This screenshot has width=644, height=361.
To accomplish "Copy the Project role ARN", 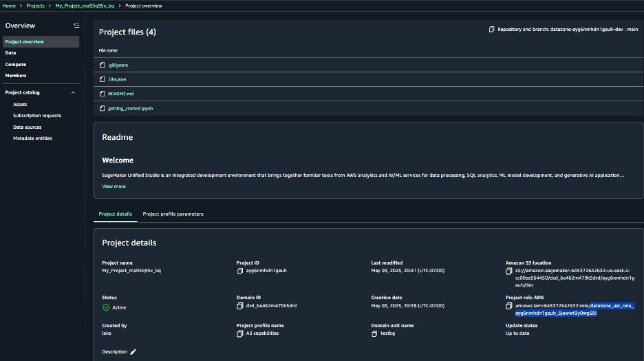I will tap(510, 305).
